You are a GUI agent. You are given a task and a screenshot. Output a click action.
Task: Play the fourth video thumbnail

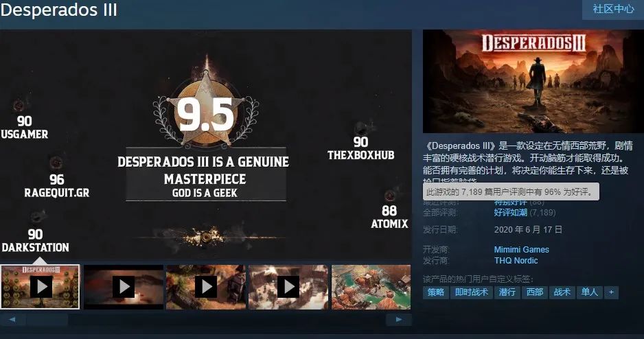[289, 286]
